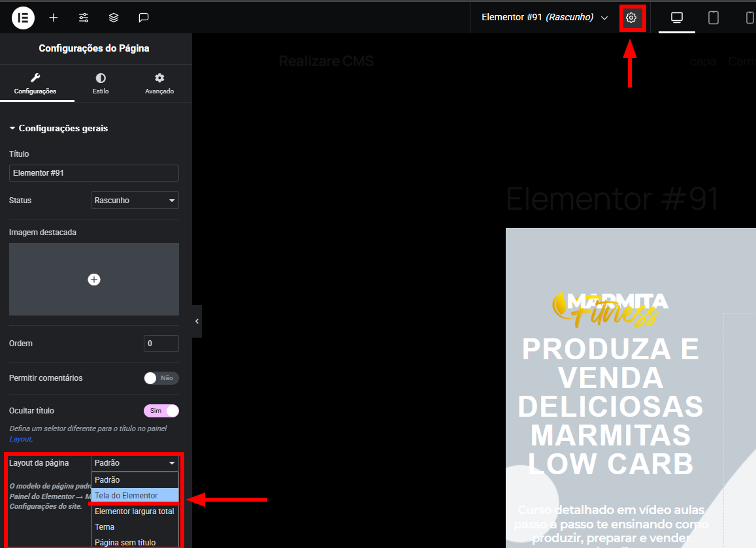The image size is (756, 548).
Task: Open the Status dropdown showing Rascunho
Action: (x=135, y=200)
